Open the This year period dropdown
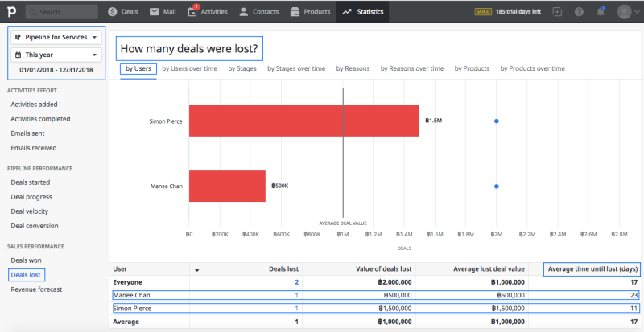The image size is (644, 332). coord(56,55)
